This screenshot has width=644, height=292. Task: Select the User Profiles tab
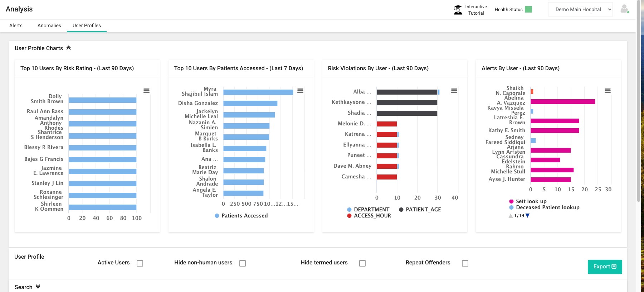pyautogui.click(x=87, y=25)
